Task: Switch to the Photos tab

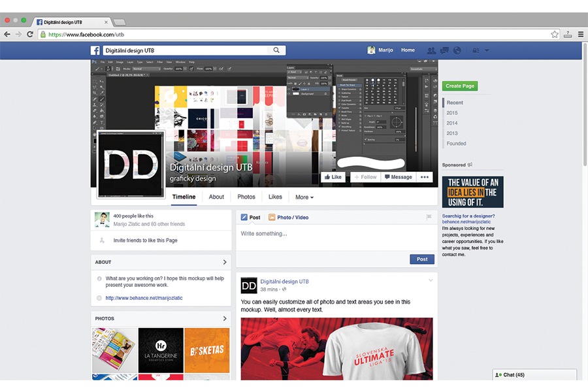Action: [246, 197]
